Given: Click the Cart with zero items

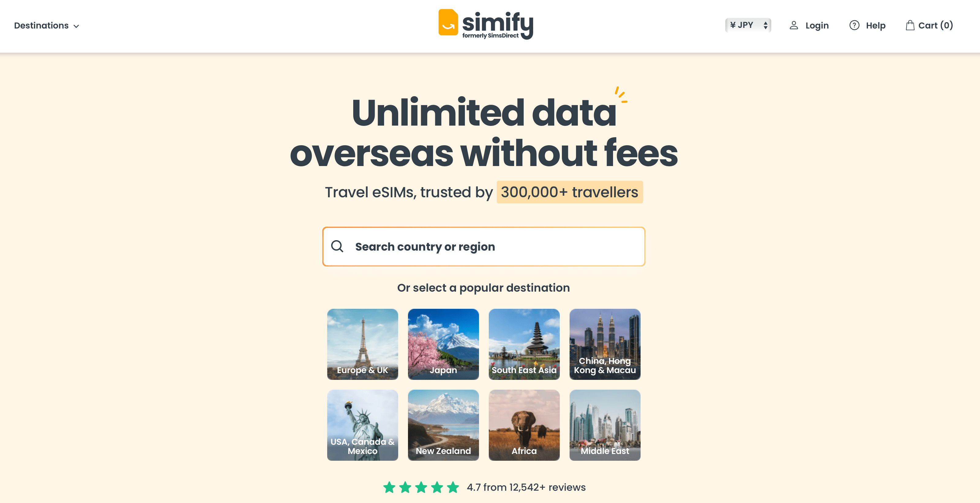Looking at the screenshot, I should pyautogui.click(x=928, y=26).
